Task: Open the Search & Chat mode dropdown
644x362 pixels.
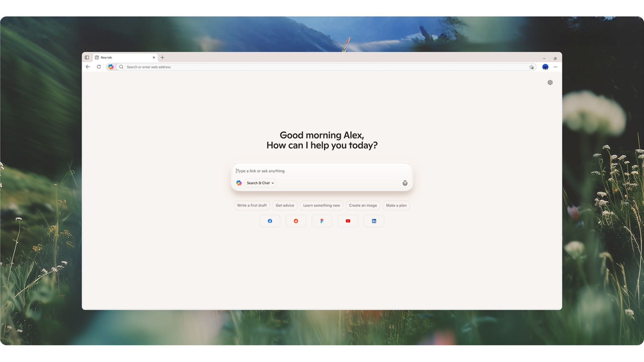Action: [260, 183]
